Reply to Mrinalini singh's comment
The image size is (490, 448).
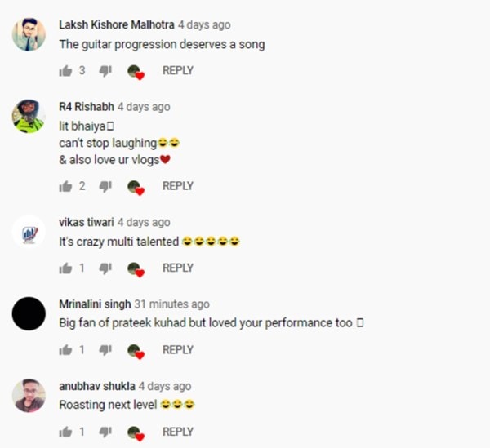click(177, 350)
